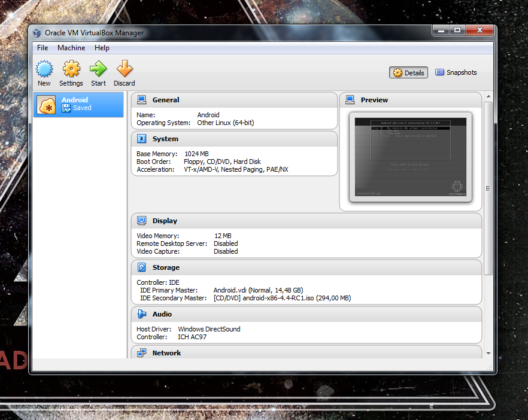Click the android-x86-4.4-RC1.iso entry

tap(282, 298)
